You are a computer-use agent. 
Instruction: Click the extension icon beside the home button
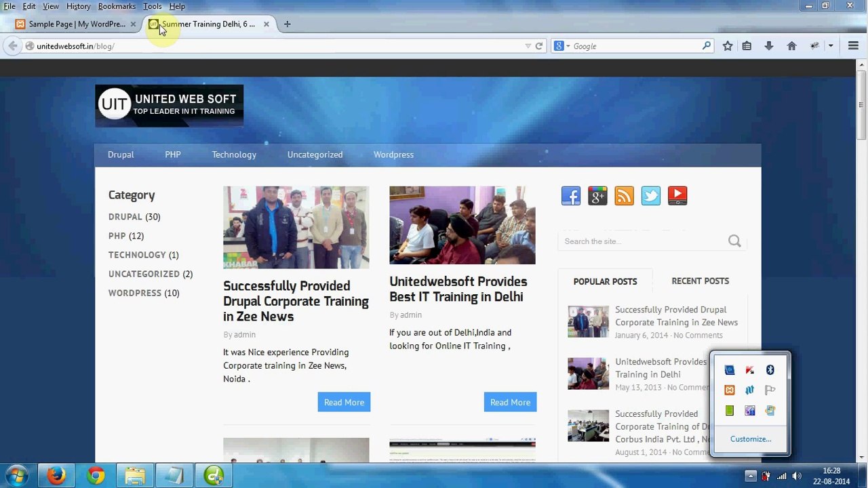pos(814,46)
